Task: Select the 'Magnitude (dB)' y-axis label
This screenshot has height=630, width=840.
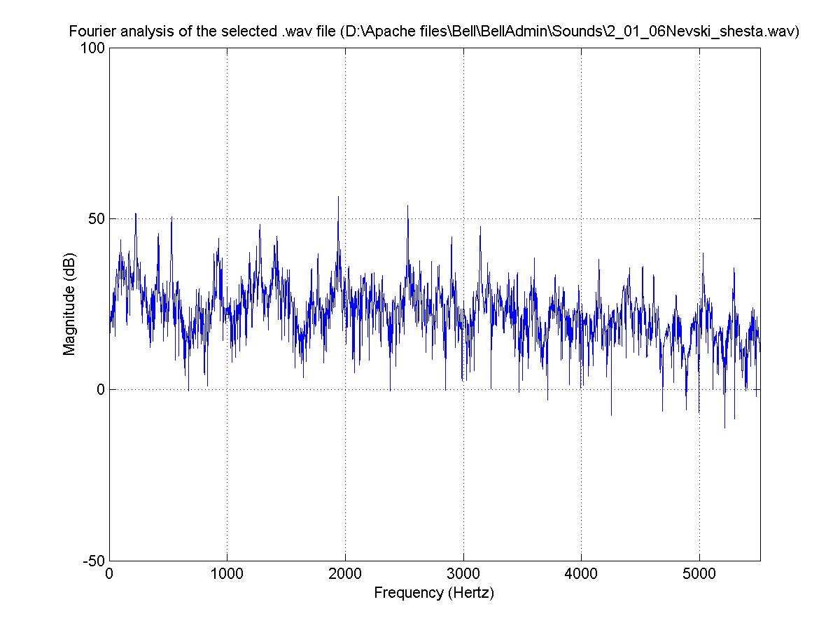Action: coord(69,303)
